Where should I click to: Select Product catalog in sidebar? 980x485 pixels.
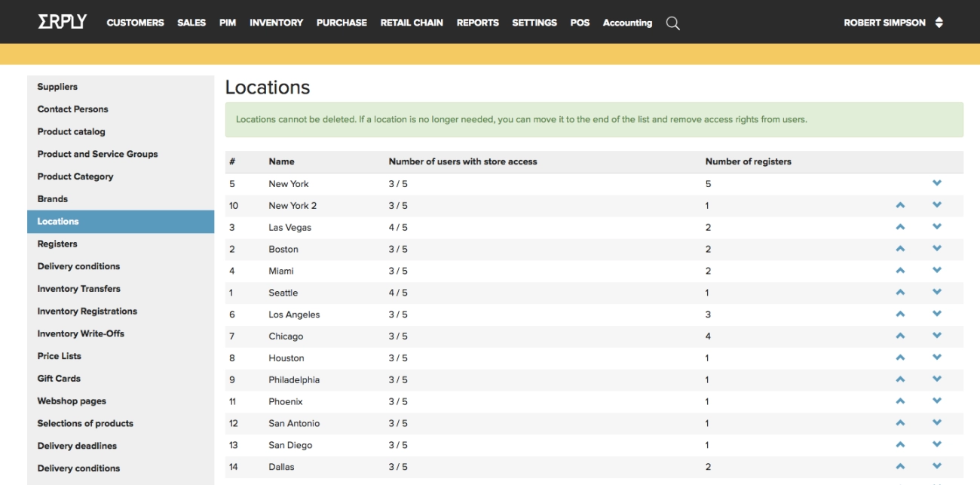click(72, 131)
